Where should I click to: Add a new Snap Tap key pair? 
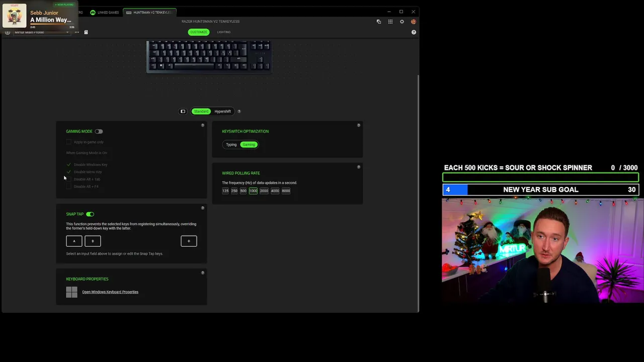[x=189, y=241]
